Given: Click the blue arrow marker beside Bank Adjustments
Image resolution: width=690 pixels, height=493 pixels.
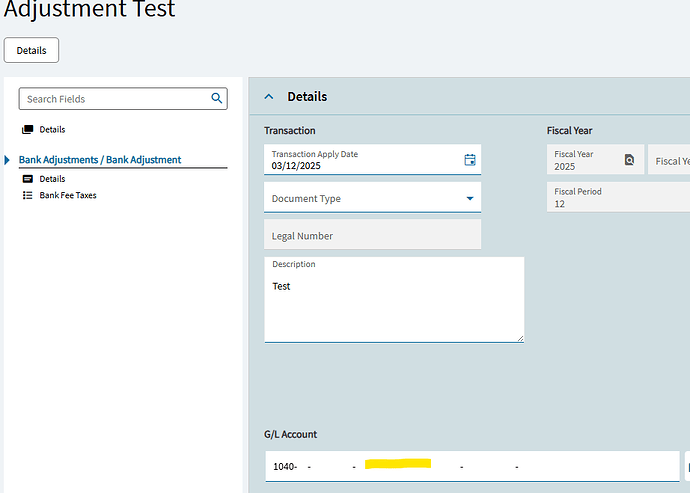Looking at the screenshot, I should (x=8, y=160).
